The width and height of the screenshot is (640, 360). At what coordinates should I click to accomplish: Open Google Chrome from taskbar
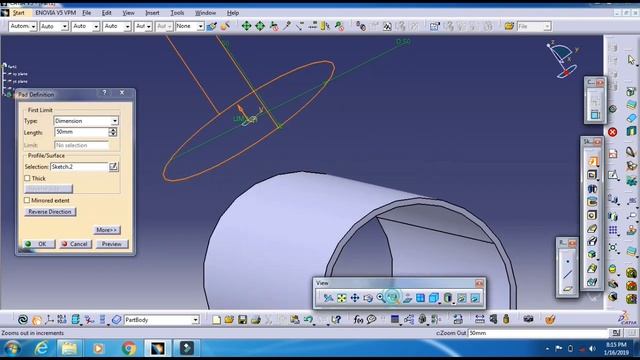pos(129,349)
